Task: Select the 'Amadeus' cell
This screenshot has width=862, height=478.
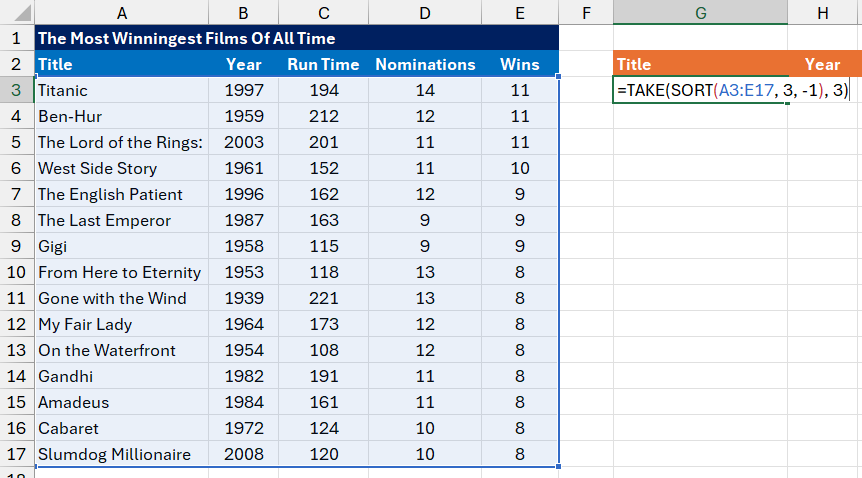Action: (121, 402)
